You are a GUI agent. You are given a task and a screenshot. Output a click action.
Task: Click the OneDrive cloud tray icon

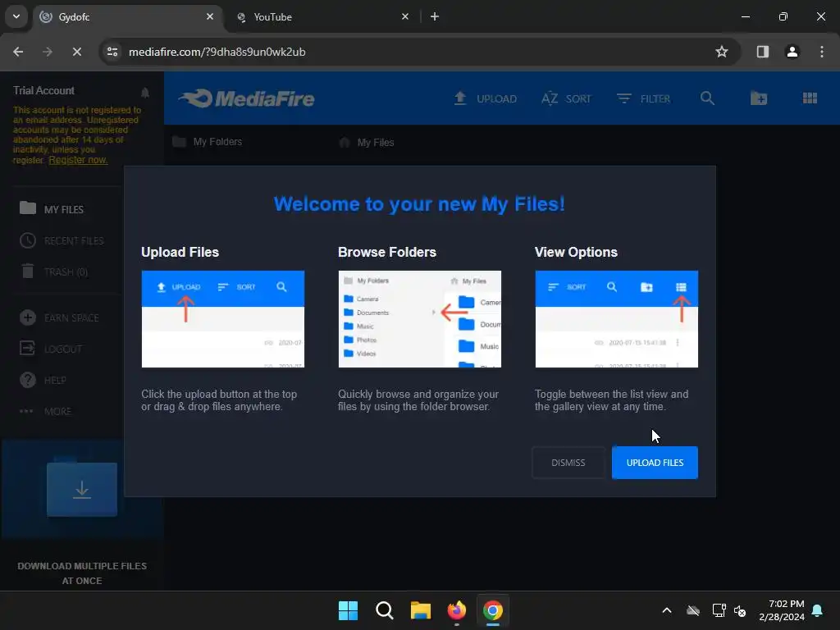point(693,610)
